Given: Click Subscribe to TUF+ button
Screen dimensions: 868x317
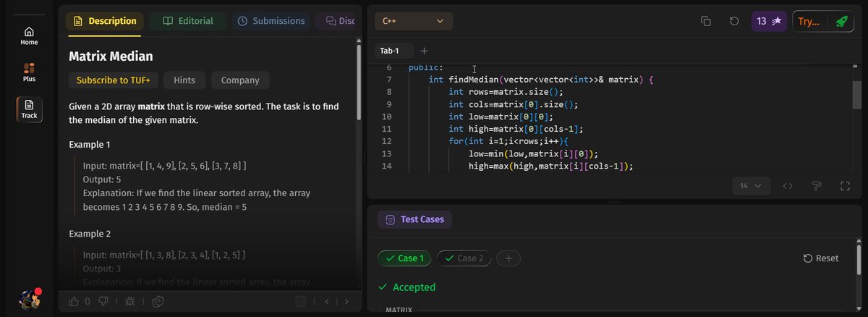Looking at the screenshot, I should pyautogui.click(x=114, y=80).
